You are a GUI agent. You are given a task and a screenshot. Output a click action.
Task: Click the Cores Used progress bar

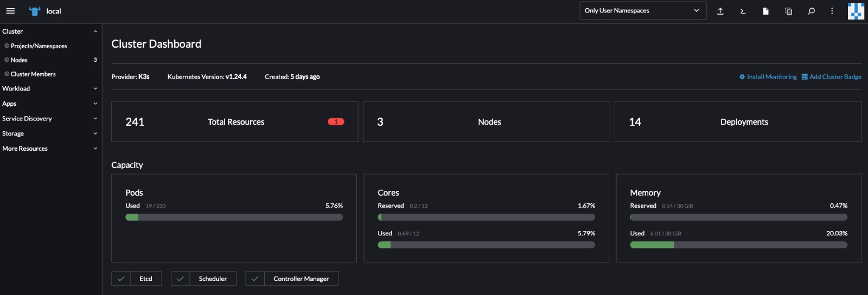click(x=486, y=245)
